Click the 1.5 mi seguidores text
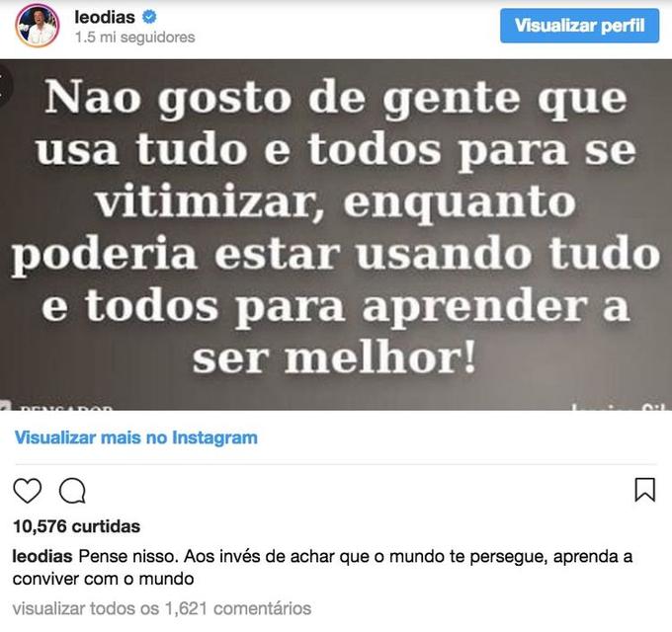This screenshot has width=672, height=632. coord(135,38)
